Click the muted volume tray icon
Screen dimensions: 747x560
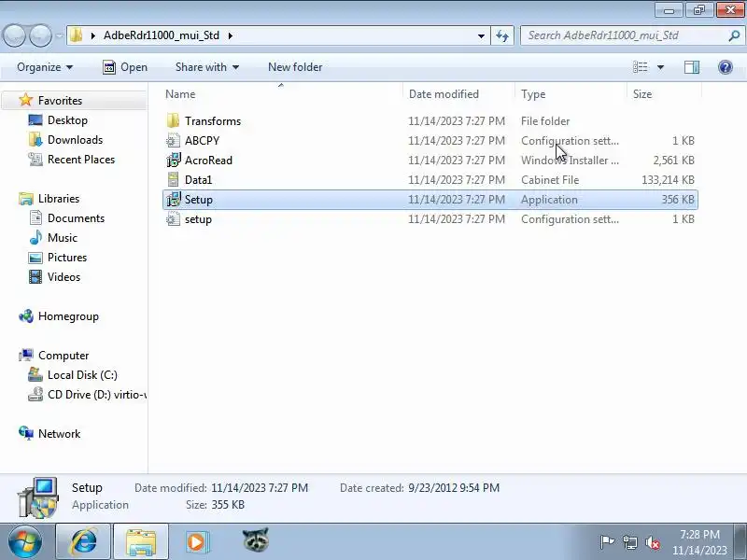point(653,542)
